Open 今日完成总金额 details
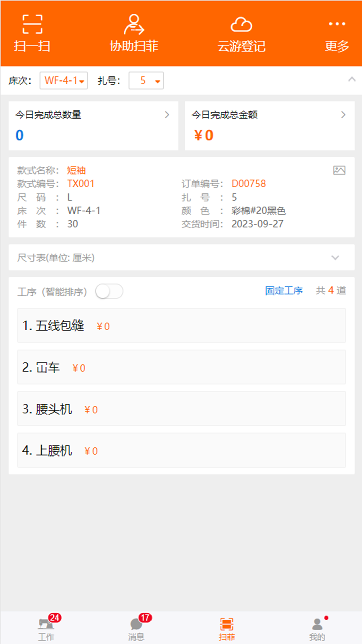The image size is (362, 644). coord(269,125)
